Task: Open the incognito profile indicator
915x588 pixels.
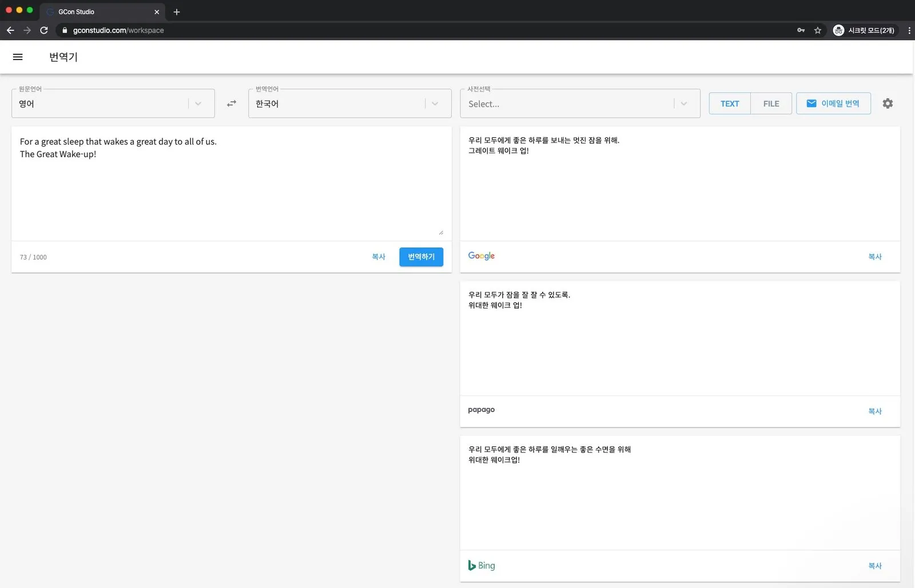Action: [x=865, y=30]
